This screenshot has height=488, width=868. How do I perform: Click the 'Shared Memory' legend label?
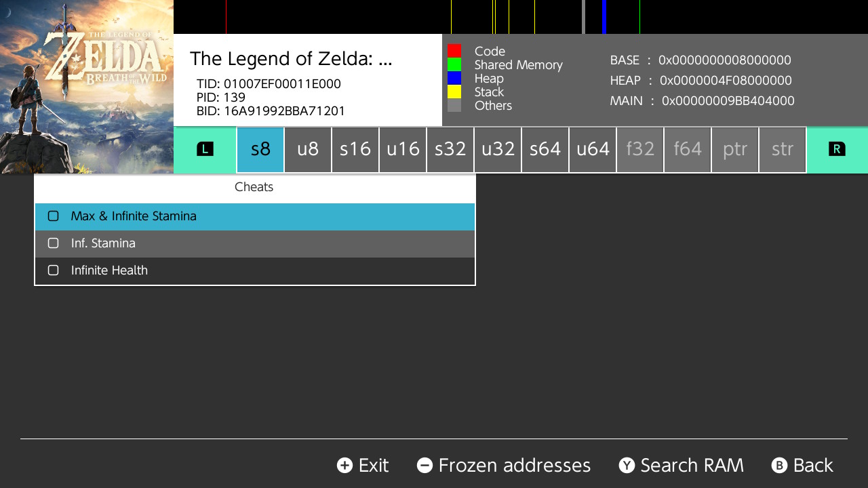click(x=519, y=65)
